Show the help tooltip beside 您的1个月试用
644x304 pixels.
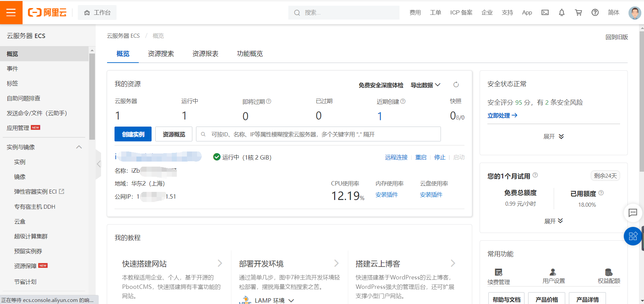(x=535, y=175)
